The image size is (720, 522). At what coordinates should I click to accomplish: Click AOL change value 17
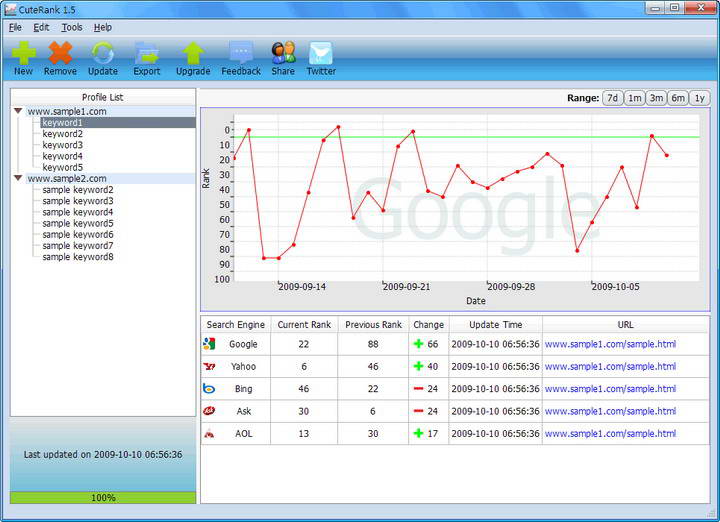pyautogui.click(x=433, y=433)
